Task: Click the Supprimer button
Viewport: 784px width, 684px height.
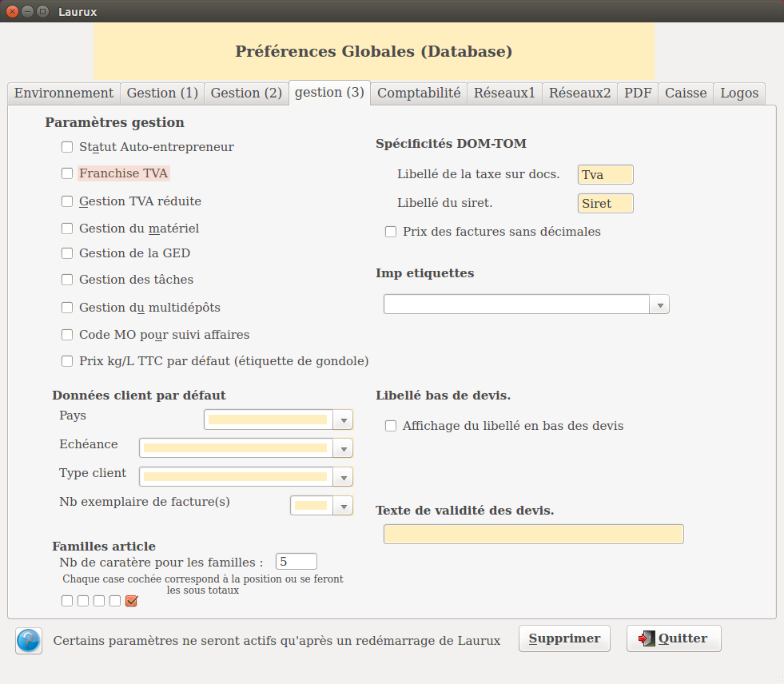Action: [x=564, y=638]
